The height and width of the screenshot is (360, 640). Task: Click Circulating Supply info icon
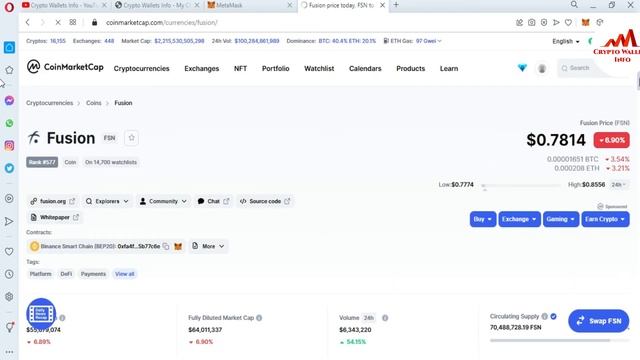point(544,316)
